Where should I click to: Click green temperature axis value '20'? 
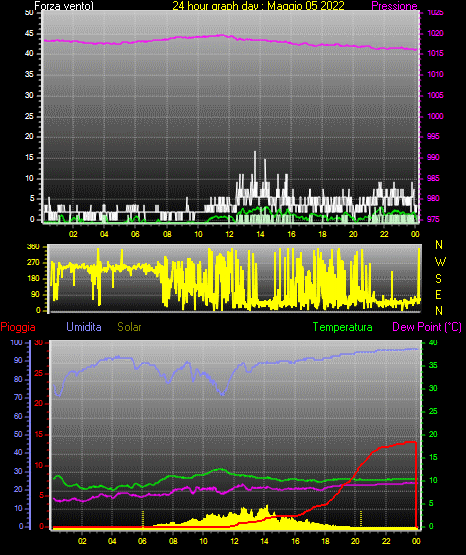point(433,434)
